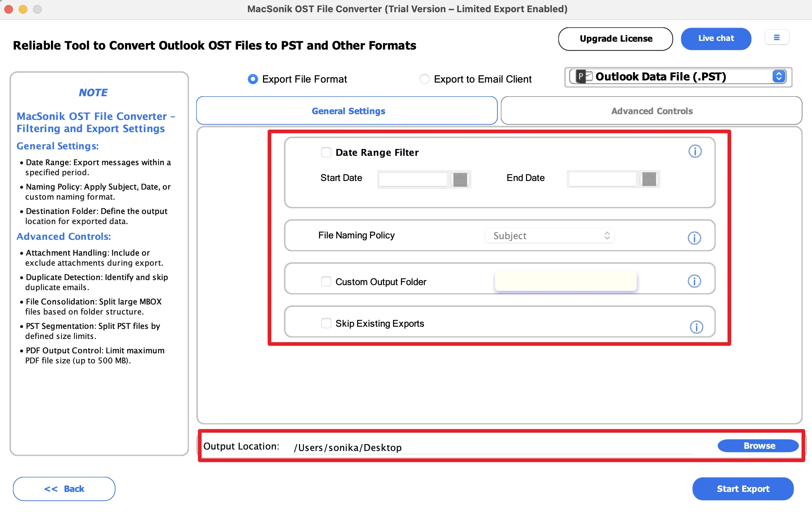The height and width of the screenshot is (512, 812).
Task: Go back with the << Back button
Action: (x=64, y=489)
